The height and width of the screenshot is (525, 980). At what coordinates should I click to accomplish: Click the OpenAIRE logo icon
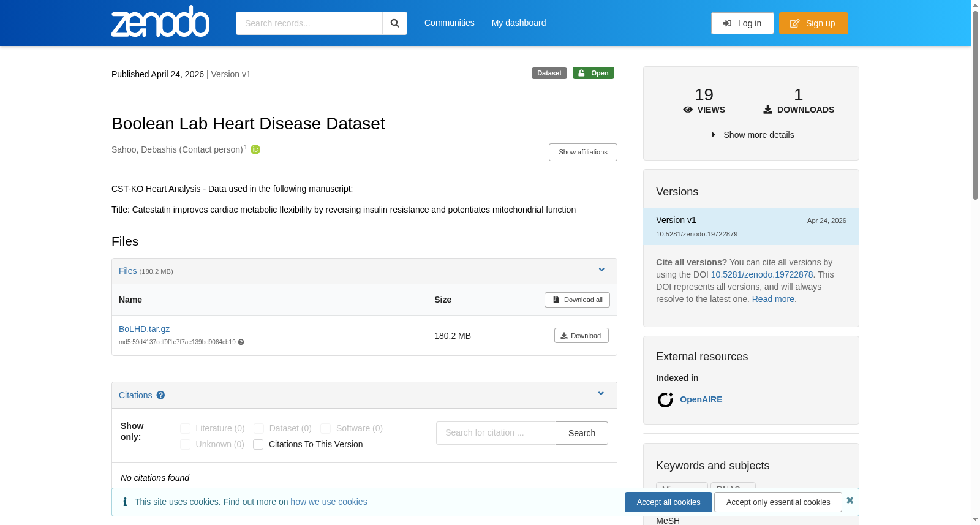(665, 399)
